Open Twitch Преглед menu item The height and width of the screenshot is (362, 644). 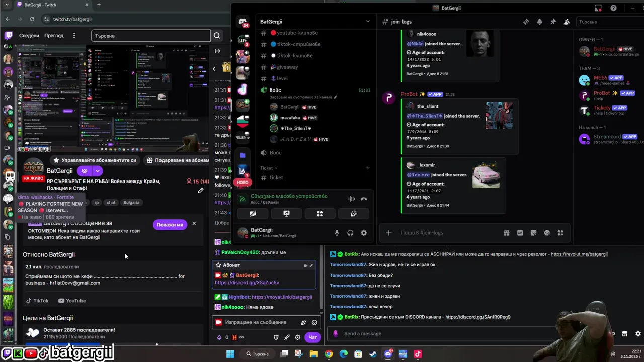tap(54, 36)
